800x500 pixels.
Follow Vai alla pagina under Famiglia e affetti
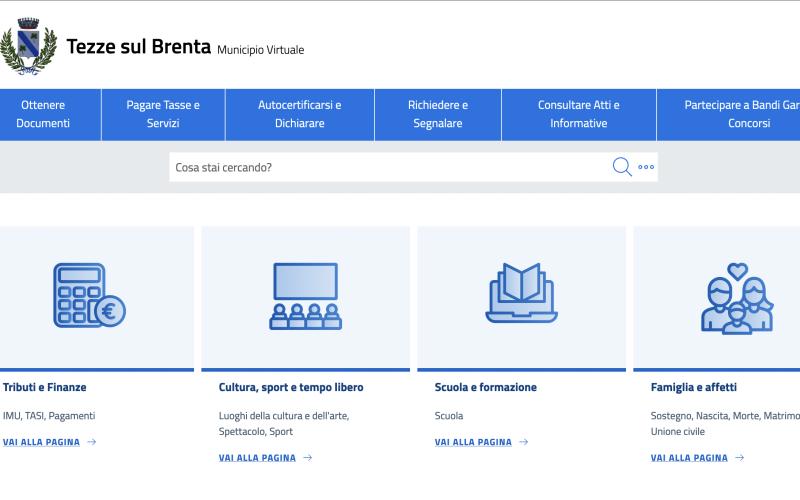(x=689, y=458)
